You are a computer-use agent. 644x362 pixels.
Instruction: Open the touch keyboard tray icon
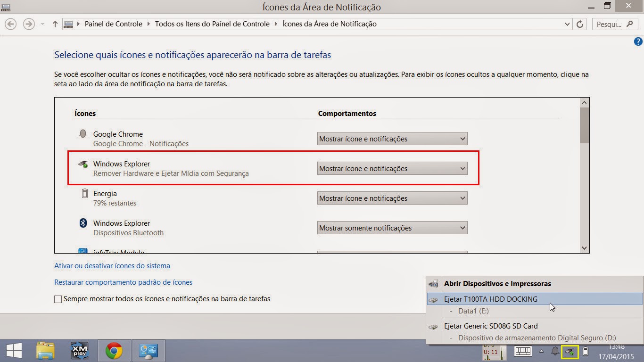pyautogui.click(x=523, y=351)
